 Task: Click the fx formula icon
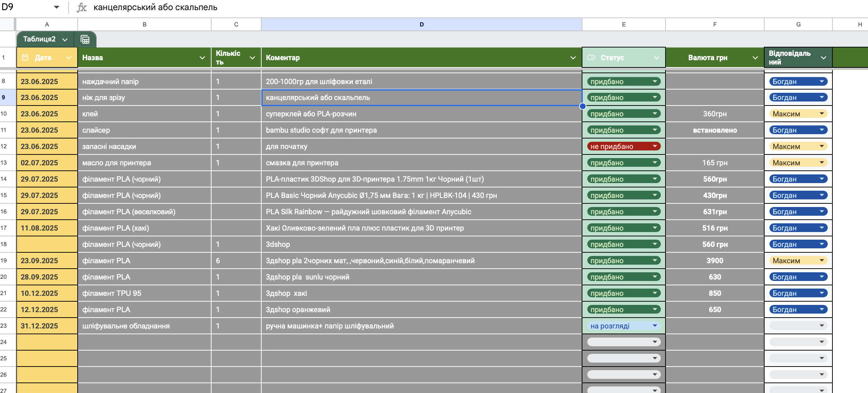click(82, 7)
